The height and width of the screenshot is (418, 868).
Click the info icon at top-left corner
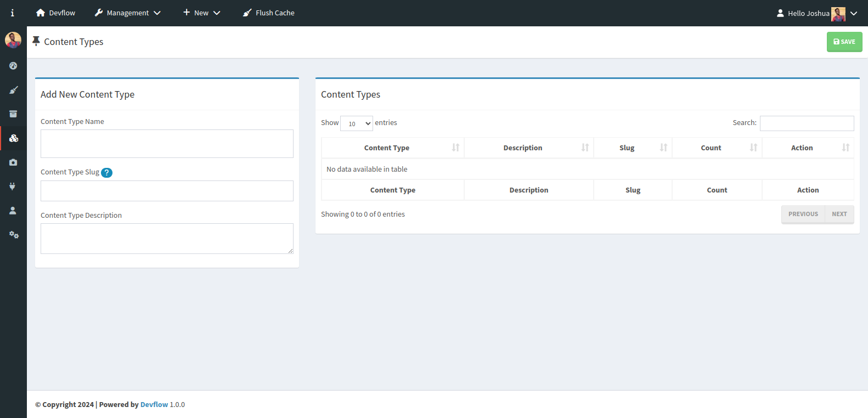click(x=13, y=13)
